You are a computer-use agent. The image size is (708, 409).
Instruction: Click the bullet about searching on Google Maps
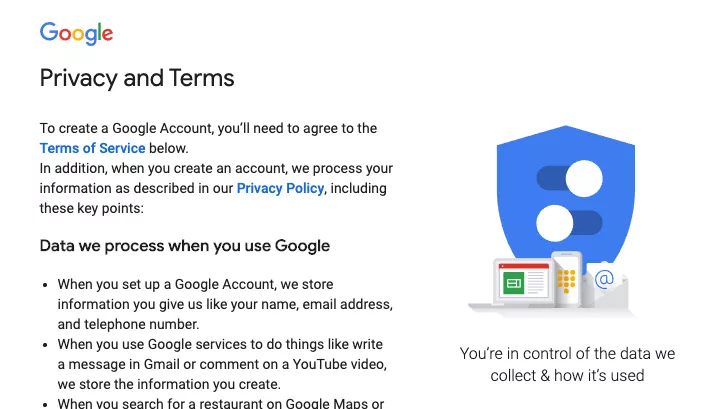[222, 403]
